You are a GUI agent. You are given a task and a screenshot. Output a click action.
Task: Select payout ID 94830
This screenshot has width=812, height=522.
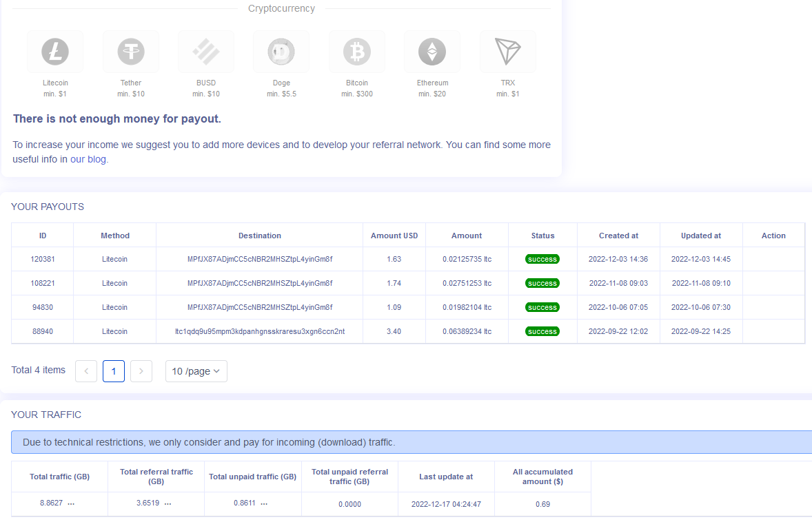43,307
